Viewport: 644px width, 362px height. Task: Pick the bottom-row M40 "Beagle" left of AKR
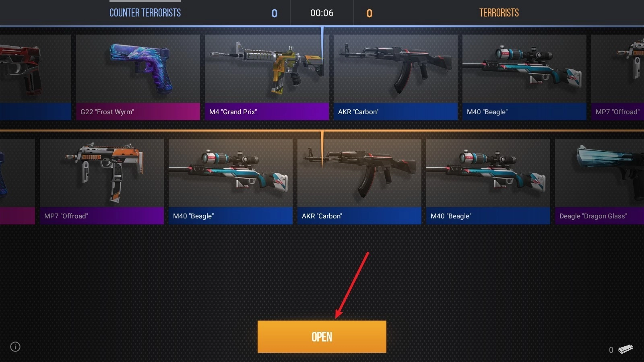pyautogui.click(x=231, y=181)
